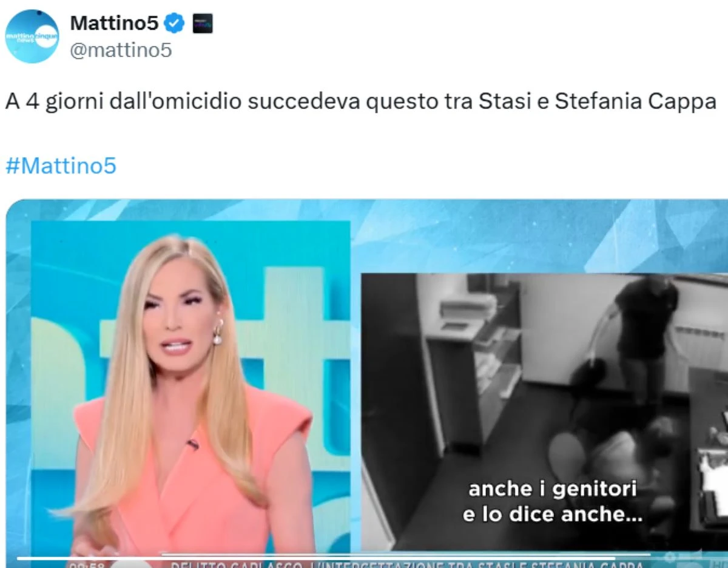The image size is (728, 568).
Task: Select the tweet text about Stasi
Action: coord(361,102)
